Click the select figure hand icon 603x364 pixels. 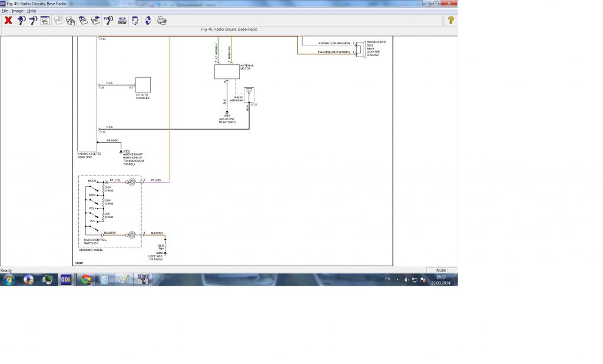point(70,20)
